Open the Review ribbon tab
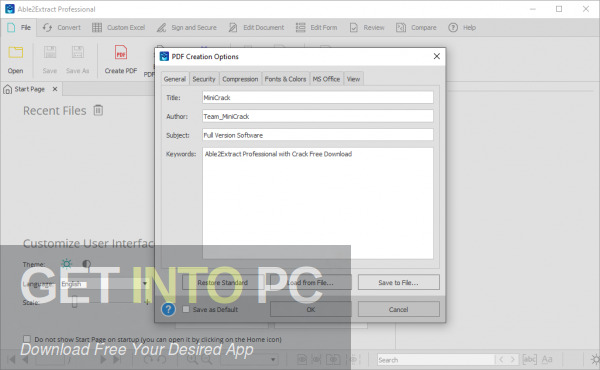600x370 pixels. (x=367, y=28)
